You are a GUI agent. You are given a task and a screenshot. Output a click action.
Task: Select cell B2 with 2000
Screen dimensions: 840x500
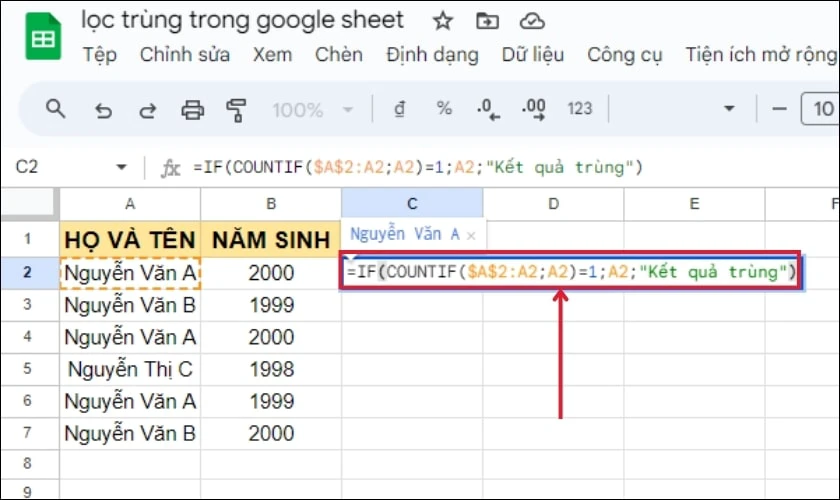(x=271, y=273)
